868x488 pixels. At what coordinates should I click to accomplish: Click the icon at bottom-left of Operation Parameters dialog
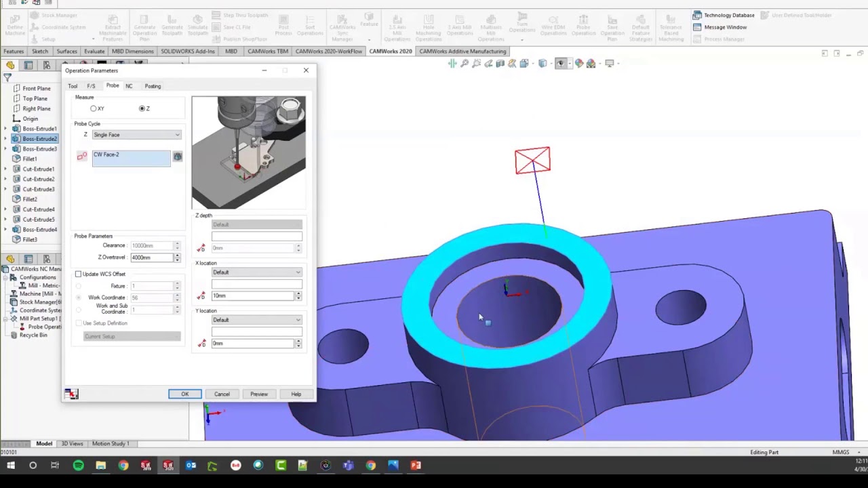tap(71, 394)
